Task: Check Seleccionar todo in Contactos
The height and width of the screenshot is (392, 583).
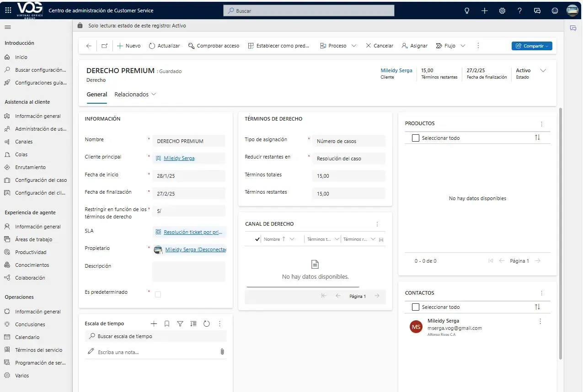Action: (416, 307)
